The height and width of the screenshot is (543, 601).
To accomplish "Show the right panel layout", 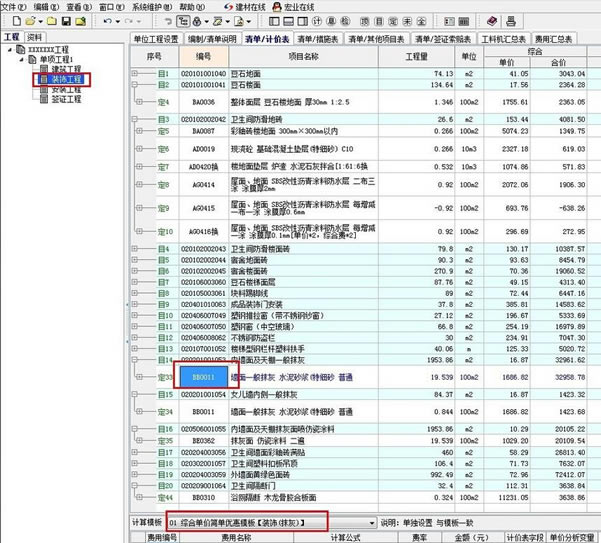I will pyautogui.click(x=302, y=21).
